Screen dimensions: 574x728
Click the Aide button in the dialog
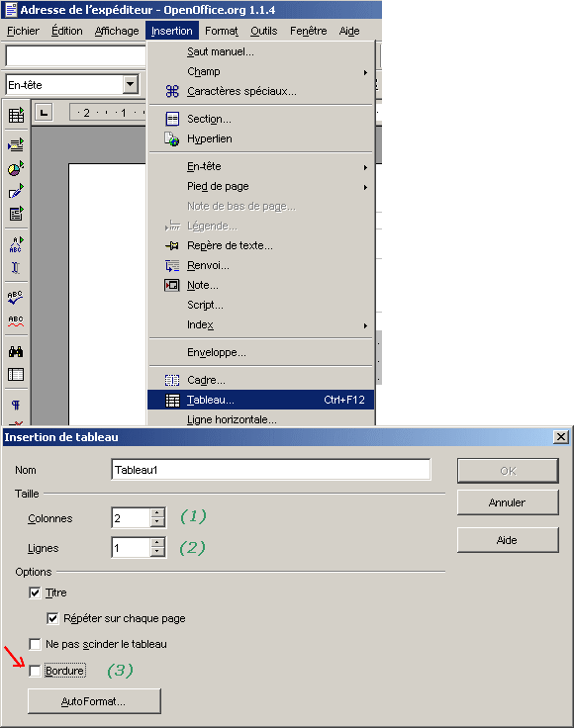click(x=508, y=540)
